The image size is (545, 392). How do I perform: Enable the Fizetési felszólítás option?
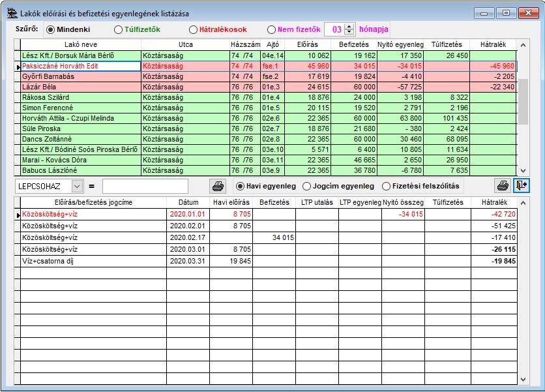click(387, 186)
